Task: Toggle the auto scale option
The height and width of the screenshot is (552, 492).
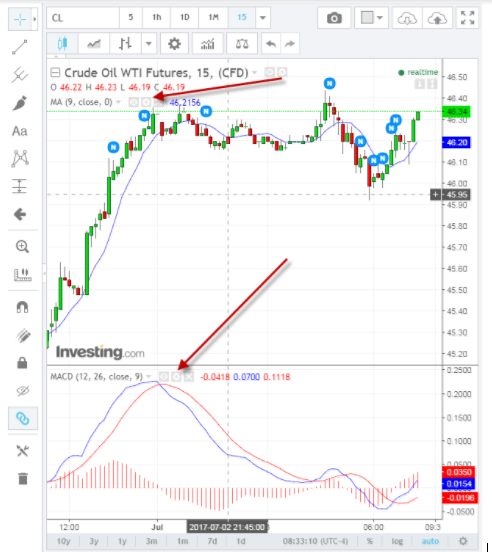Action: (430, 541)
